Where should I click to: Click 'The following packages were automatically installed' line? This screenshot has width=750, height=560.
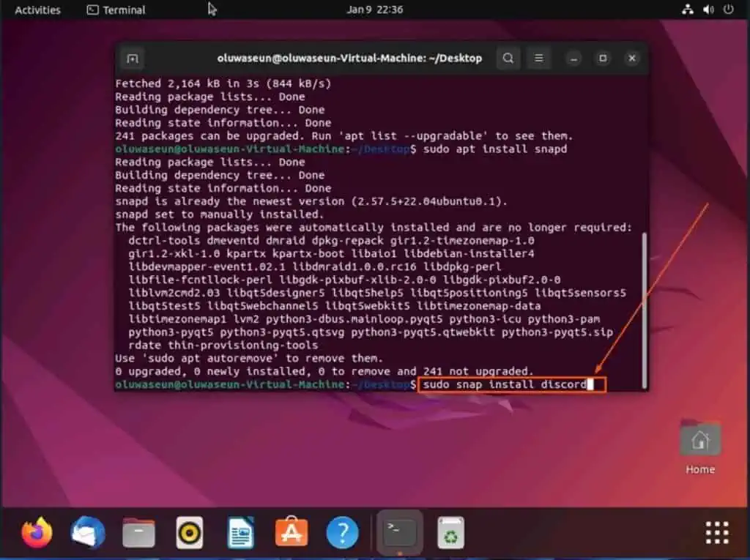pos(374,228)
